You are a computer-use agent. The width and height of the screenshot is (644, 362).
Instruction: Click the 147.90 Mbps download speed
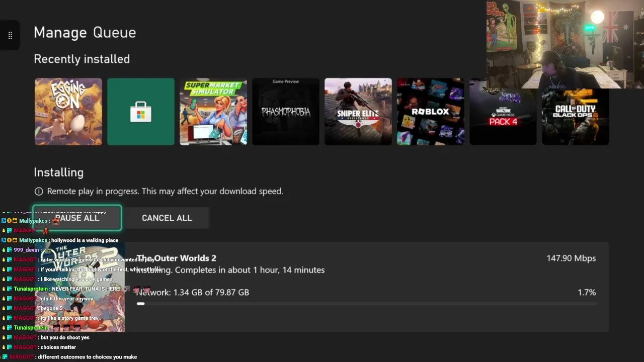tap(571, 258)
